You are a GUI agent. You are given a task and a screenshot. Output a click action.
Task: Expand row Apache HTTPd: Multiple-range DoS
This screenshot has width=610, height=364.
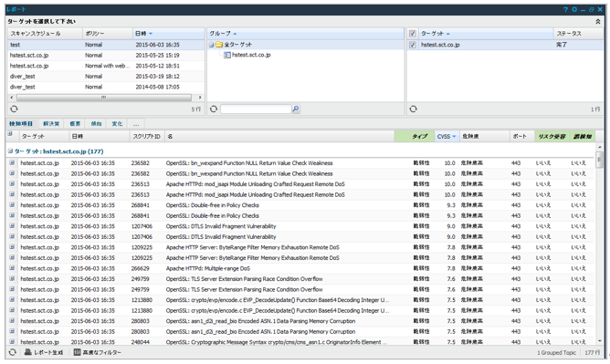(12, 268)
